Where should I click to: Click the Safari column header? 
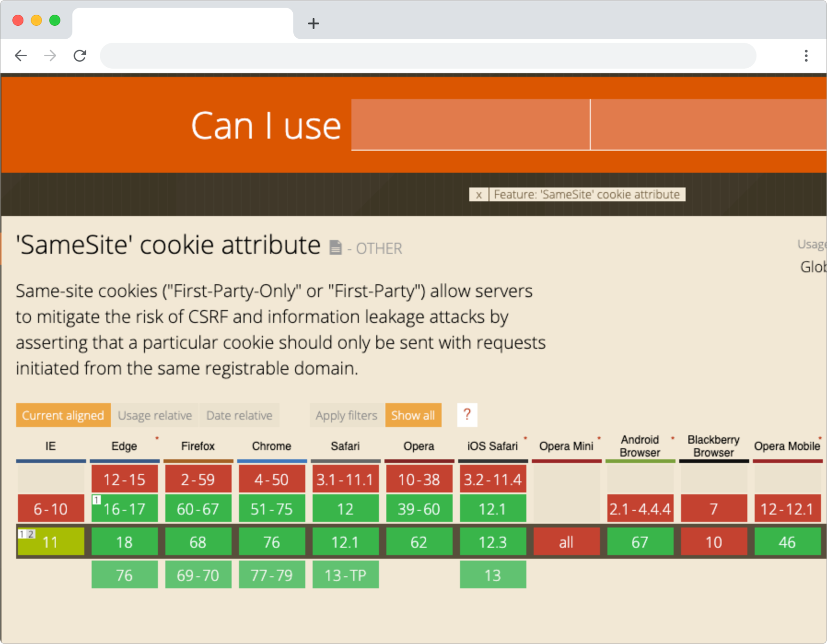point(345,447)
